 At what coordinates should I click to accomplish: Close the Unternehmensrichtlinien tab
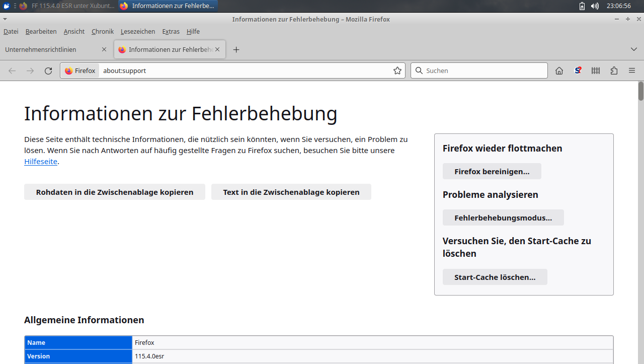tap(104, 50)
